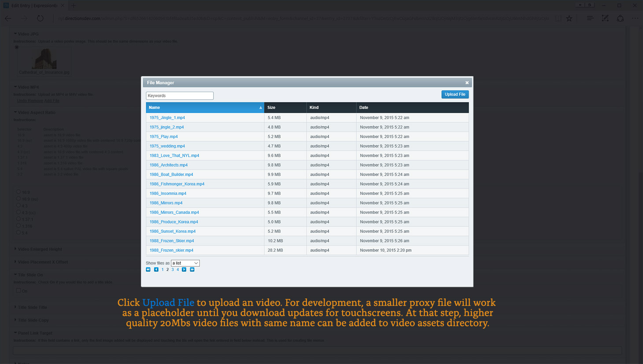Jump to last page of files
The width and height of the screenshot is (643, 364).
[192, 270]
